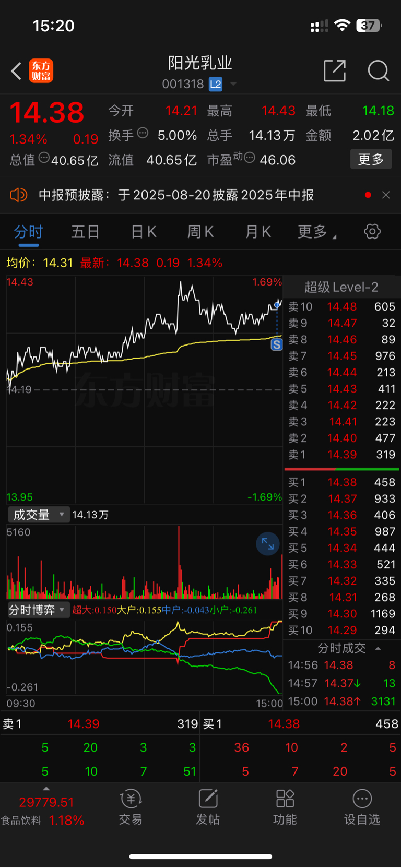Open the 中报预披露 announcement text
Viewport: 401px width, 868px height.
click(x=176, y=195)
